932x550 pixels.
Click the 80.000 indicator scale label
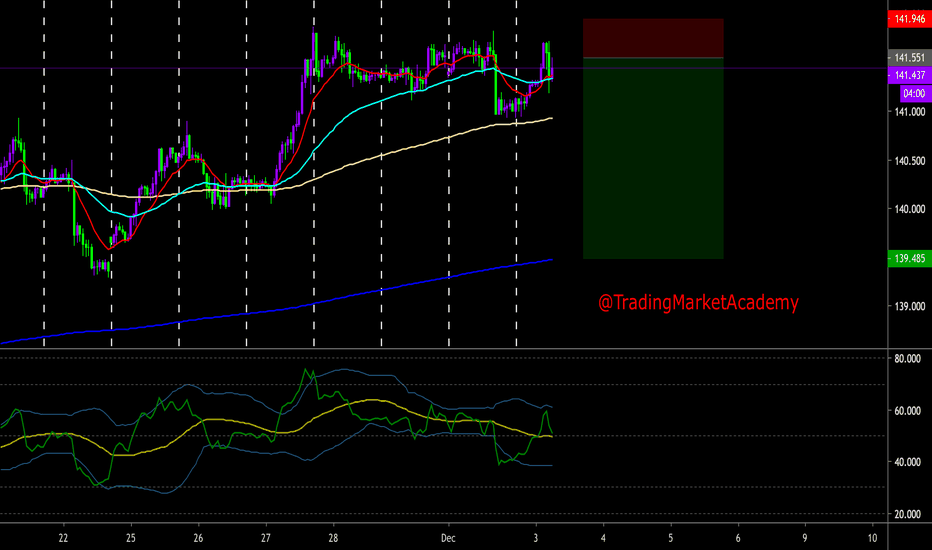[907, 359]
